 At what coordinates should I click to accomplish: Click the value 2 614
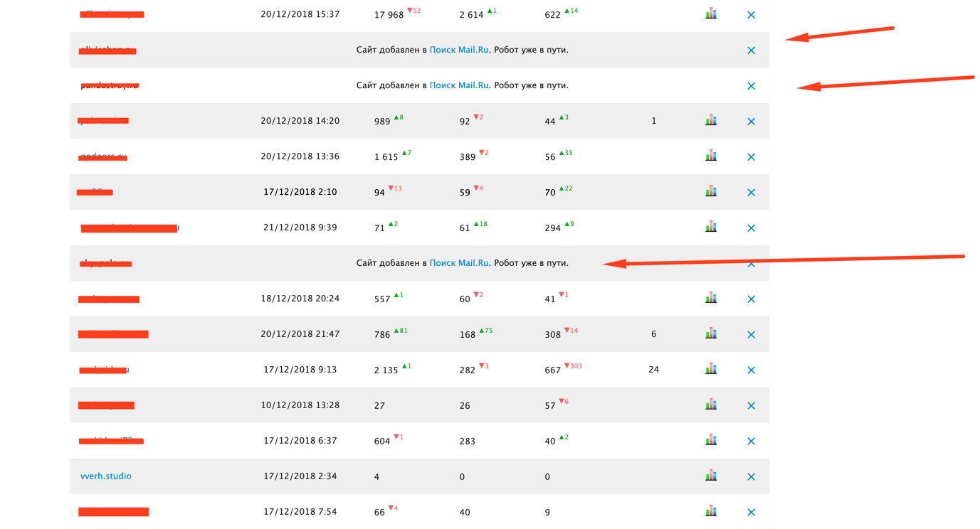471,15
